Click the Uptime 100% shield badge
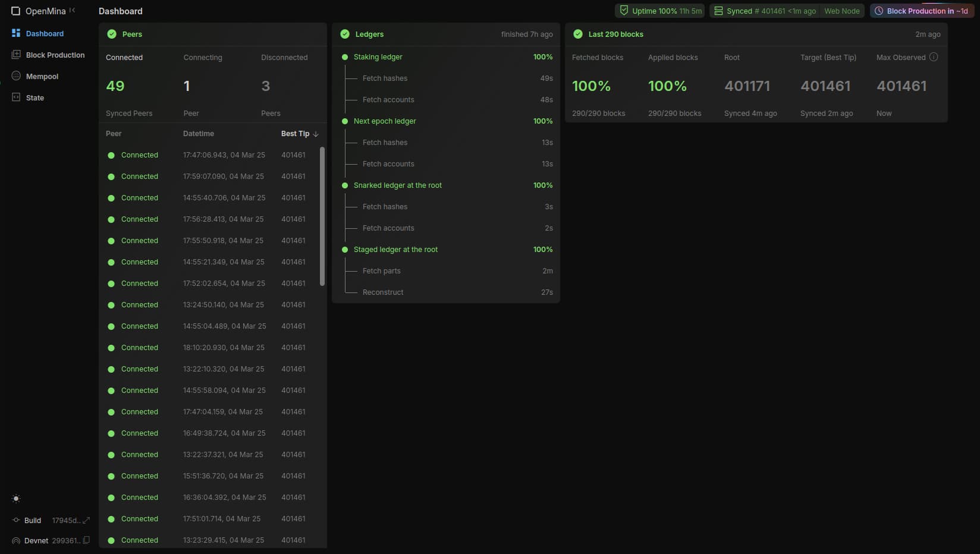Image resolution: width=980 pixels, height=554 pixels. pos(659,11)
